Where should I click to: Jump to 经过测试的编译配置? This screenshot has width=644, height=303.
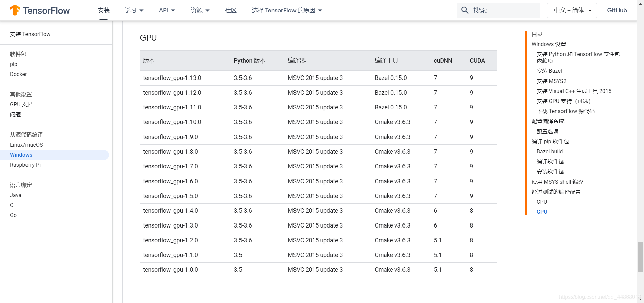(556, 192)
